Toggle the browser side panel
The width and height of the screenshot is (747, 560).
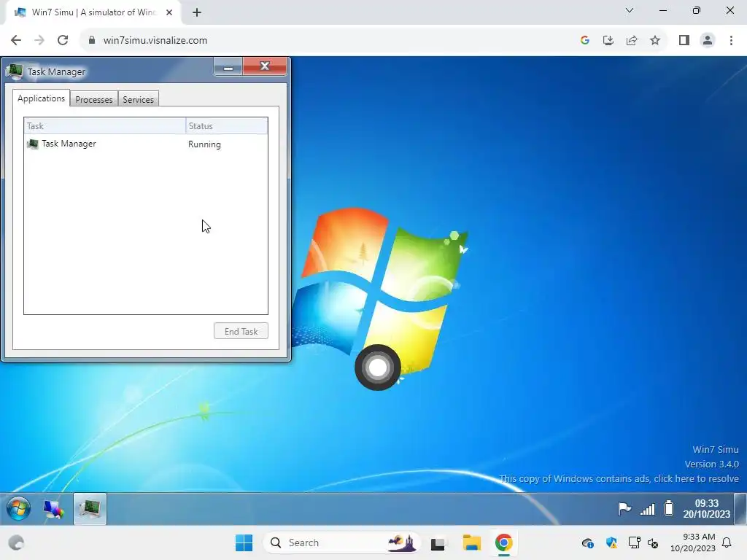[684, 40]
